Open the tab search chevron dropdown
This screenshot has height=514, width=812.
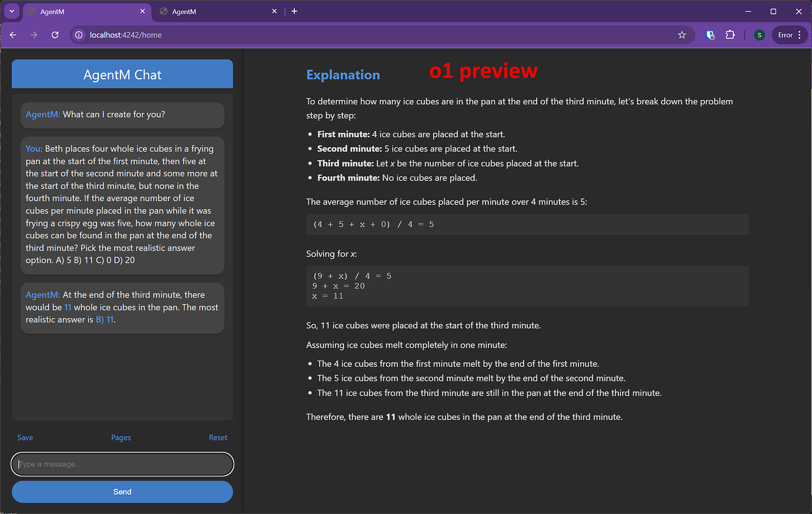11,11
